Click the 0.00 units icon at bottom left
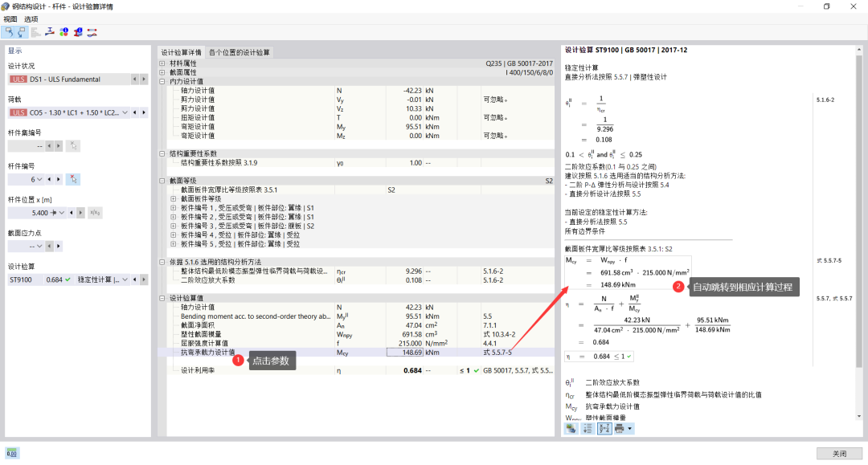This screenshot has height=465, width=868. 11,453
